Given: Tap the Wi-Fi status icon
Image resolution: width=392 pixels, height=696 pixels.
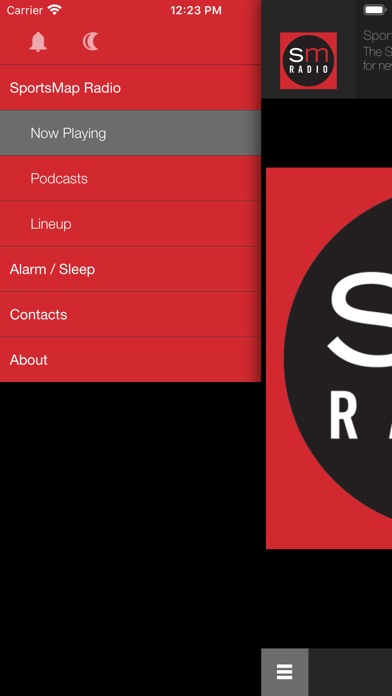Looking at the screenshot, I should pyautogui.click(x=55, y=10).
